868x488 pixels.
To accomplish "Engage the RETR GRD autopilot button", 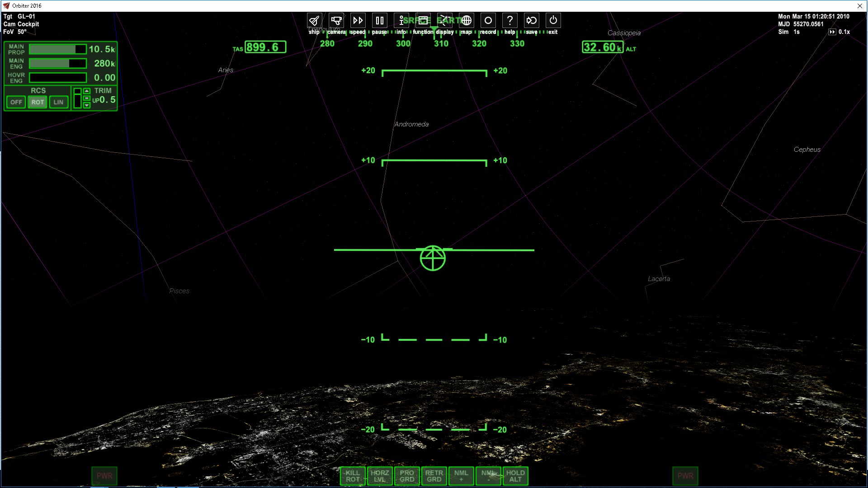I will [x=434, y=476].
